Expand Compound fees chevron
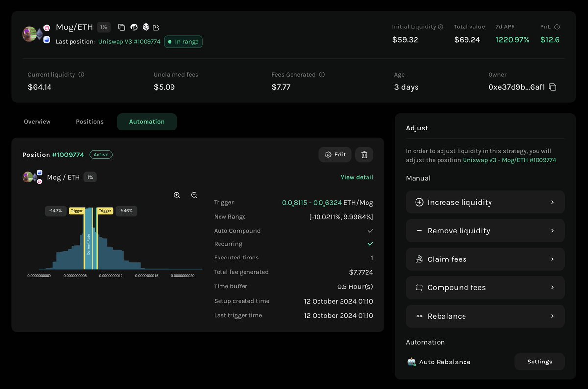The image size is (588, 389). 552,288
